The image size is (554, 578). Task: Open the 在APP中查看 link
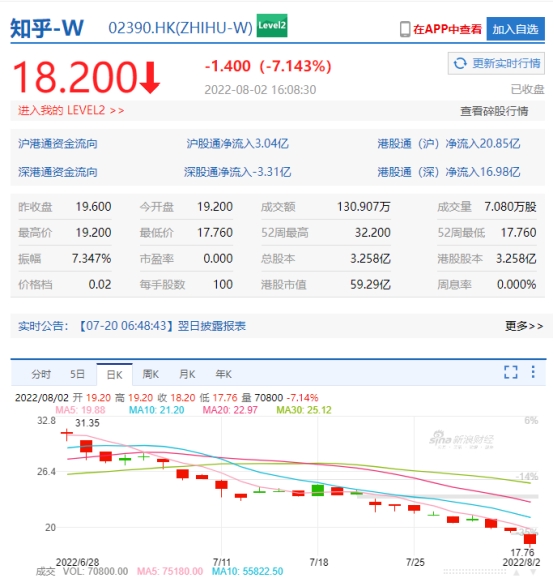(x=447, y=29)
